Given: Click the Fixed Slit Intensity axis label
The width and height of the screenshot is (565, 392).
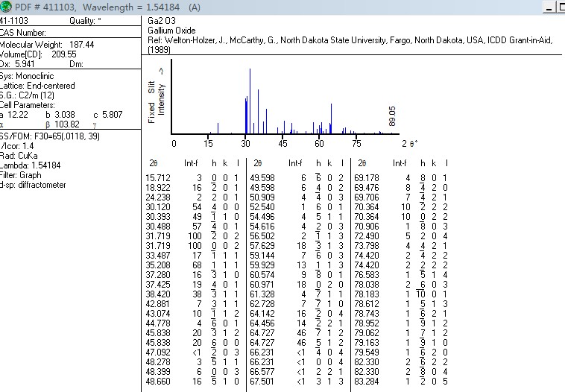Looking at the screenshot, I should click(157, 95).
